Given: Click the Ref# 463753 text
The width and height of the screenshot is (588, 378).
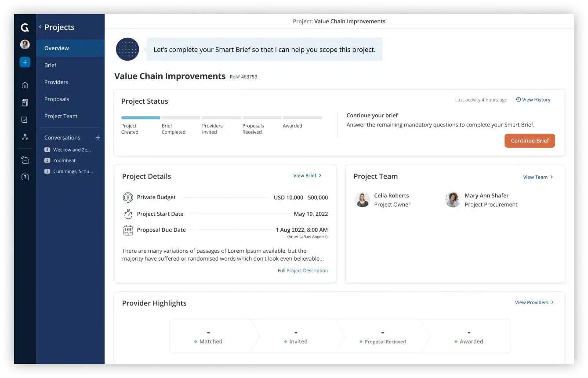Looking at the screenshot, I should [243, 77].
